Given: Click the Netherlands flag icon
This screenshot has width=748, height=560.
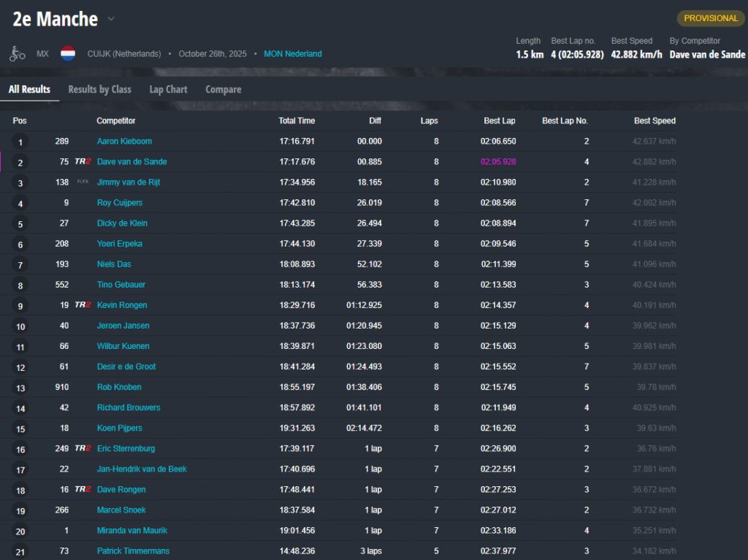Looking at the screenshot, I should (x=68, y=53).
